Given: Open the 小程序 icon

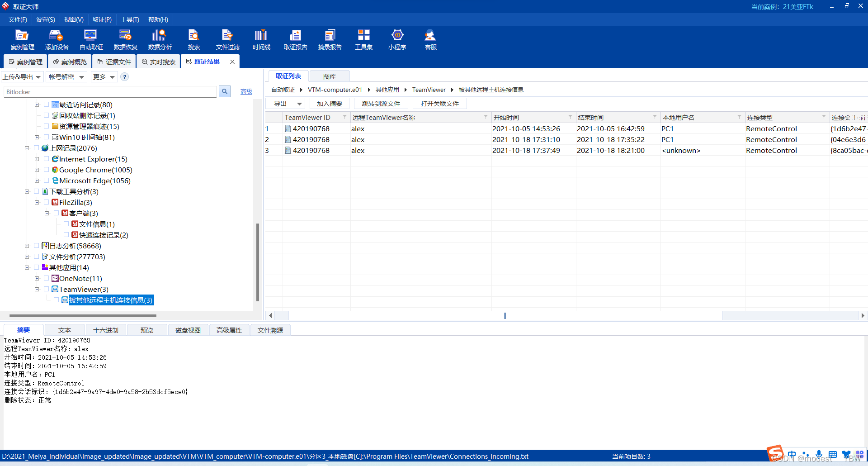Looking at the screenshot, I should coord(397,39).
